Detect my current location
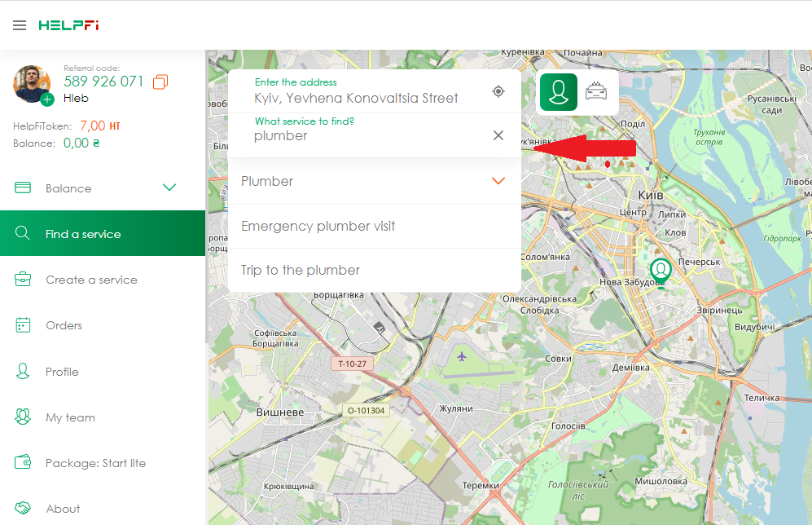The width and height of the screenshot is (812, 525). (498, 91)
